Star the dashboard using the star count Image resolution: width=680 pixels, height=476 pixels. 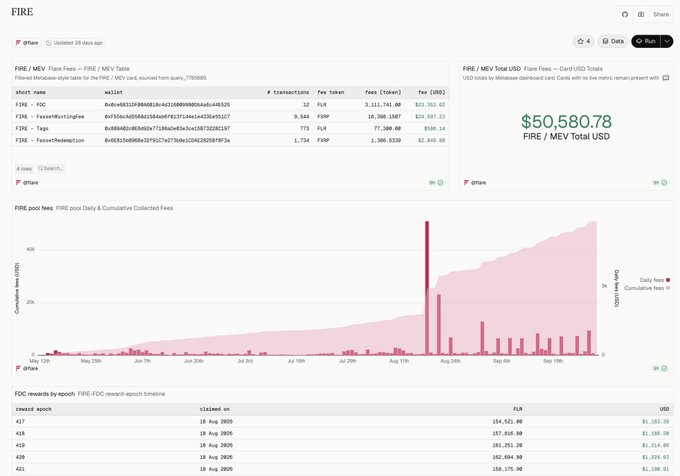tap(584, 41)
